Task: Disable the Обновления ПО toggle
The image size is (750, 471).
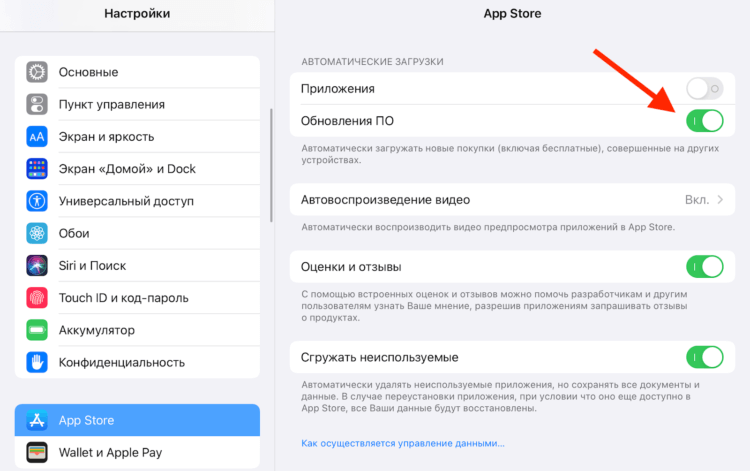Action: pyautogui.click(x=705, y=120)
